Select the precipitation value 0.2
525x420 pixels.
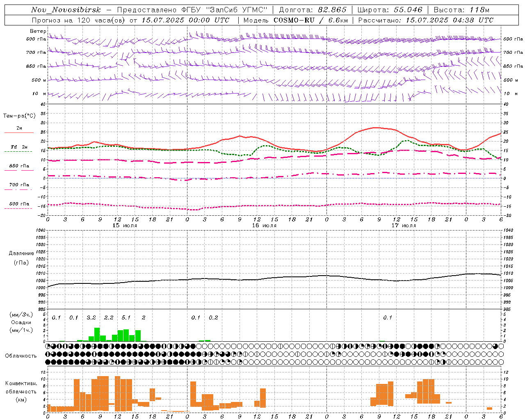coord(213,318)
